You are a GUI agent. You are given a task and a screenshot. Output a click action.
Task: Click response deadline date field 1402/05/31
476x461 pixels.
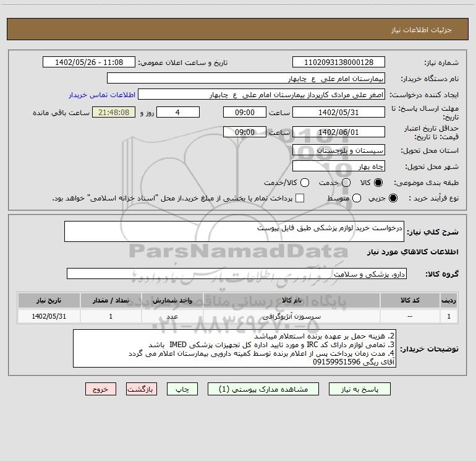pyautogui.click(x=339, y=112)
